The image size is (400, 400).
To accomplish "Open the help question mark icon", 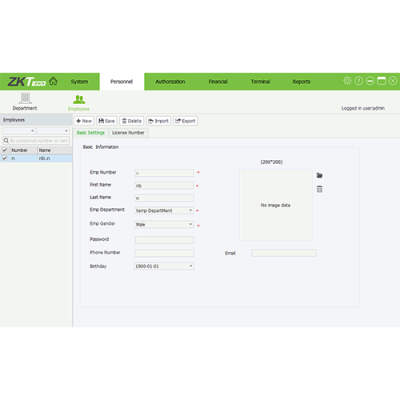I will tap(359, 81).
